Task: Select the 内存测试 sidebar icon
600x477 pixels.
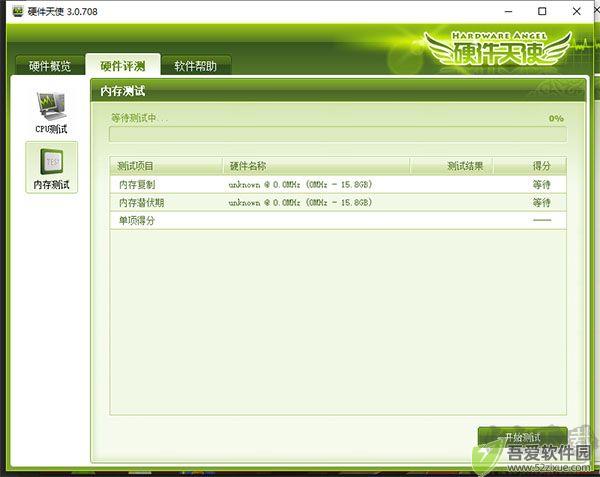Action: (51, 167)
